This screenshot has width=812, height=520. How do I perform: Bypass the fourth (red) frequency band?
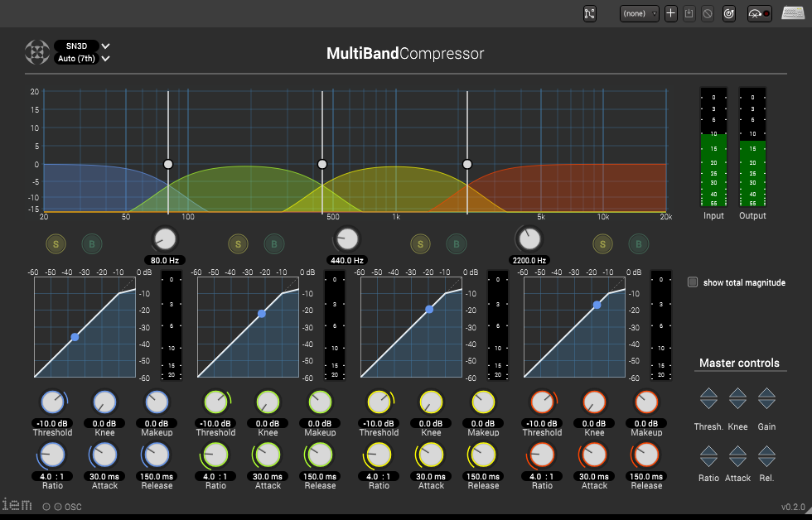[638, 243]
